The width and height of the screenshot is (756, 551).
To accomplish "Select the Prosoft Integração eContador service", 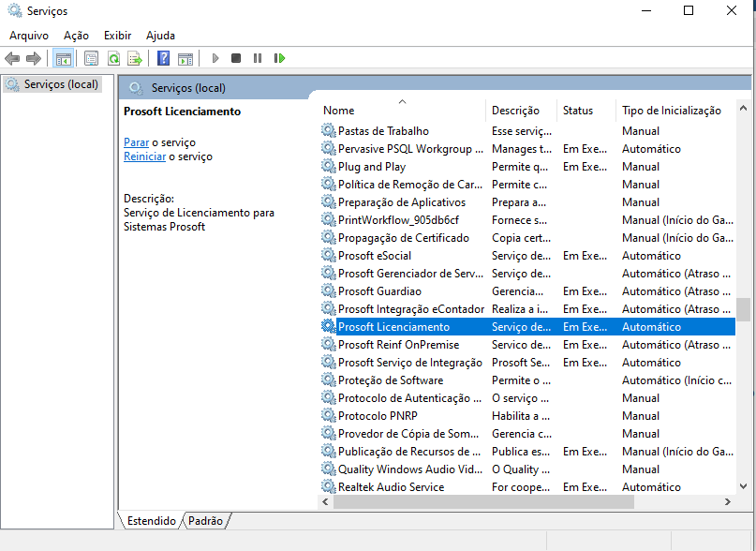I will pyautogui.click(x=528, y=309).
